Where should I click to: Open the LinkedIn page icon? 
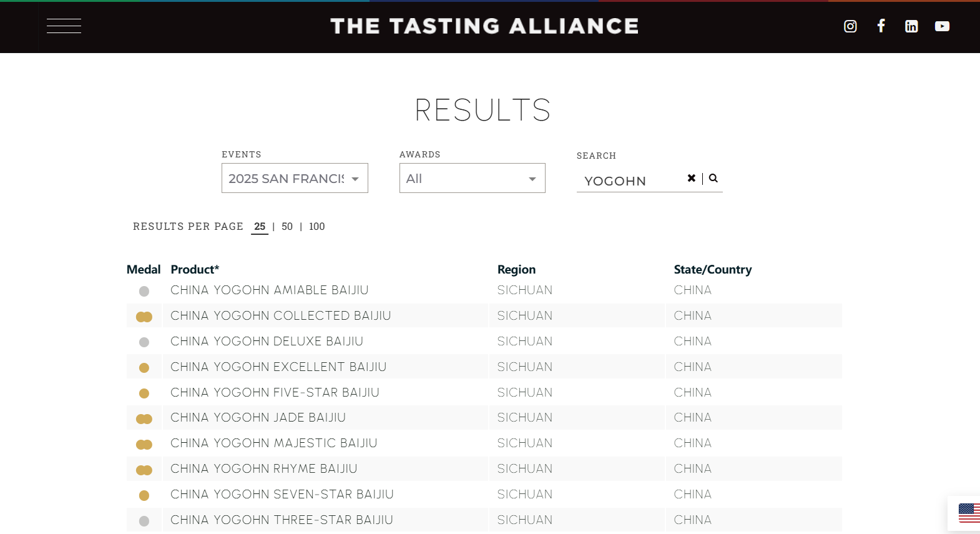tap(911, 26)
